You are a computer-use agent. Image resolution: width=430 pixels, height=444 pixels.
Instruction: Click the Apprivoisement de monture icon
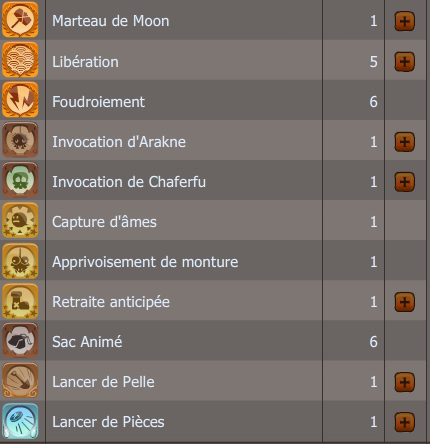tap(20, 261)
